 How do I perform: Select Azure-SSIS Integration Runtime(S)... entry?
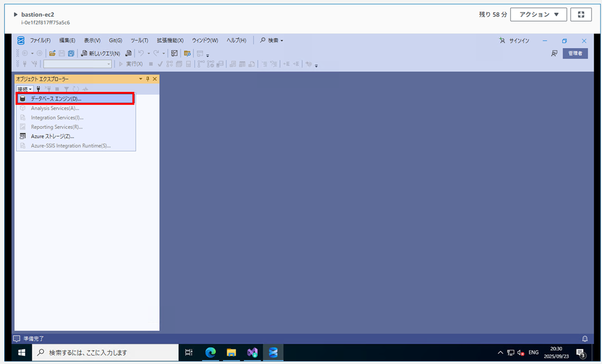point(76,146)
